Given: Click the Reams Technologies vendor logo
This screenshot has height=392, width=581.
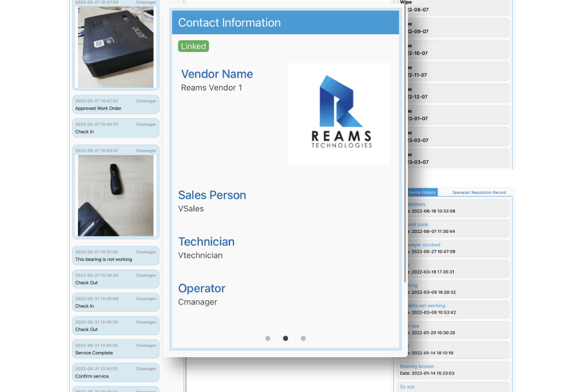Looking at the screenshot, I should pyautogui.click(x=339, y=114).
